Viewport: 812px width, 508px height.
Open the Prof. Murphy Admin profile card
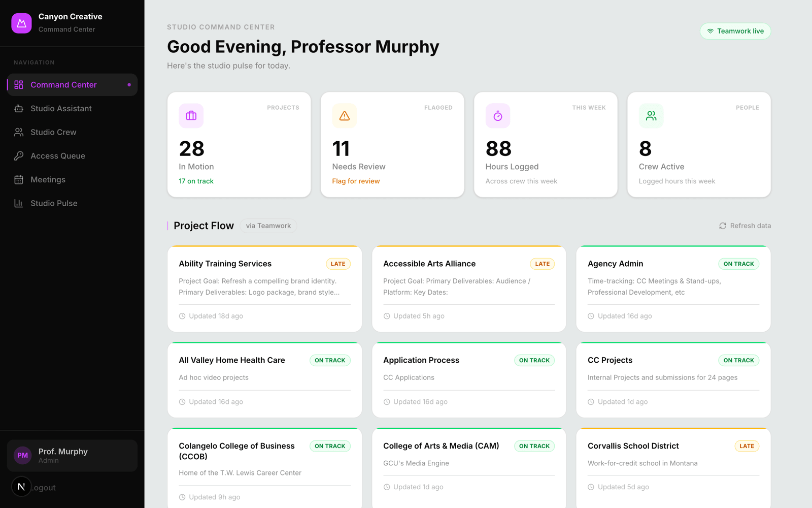tap(72, 456)
